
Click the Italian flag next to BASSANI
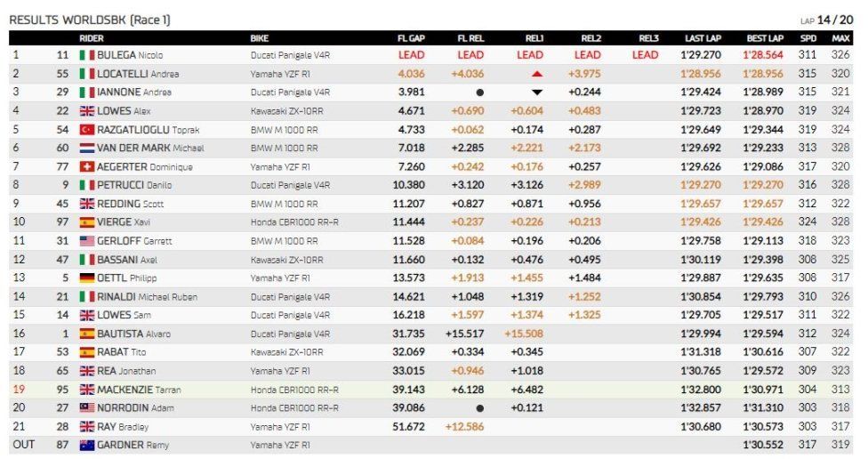(x=87, y=260)
